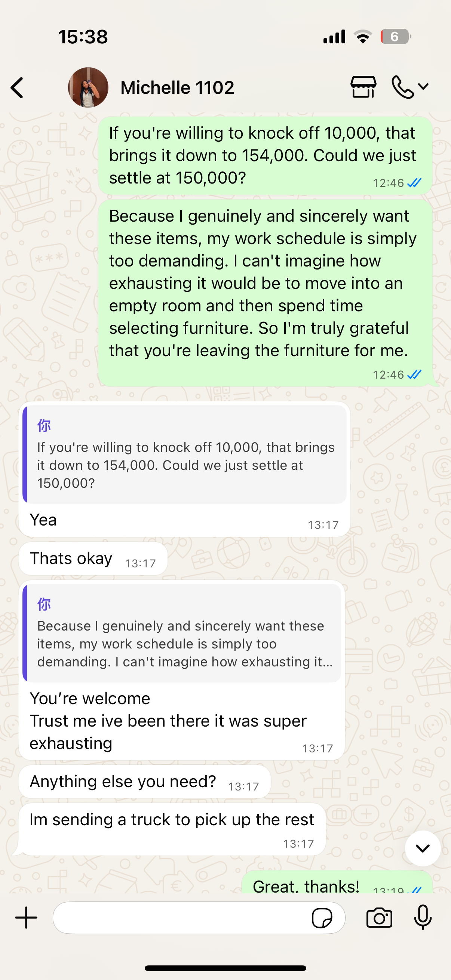Select the "Anything else you need?" message

pos(144,782)
